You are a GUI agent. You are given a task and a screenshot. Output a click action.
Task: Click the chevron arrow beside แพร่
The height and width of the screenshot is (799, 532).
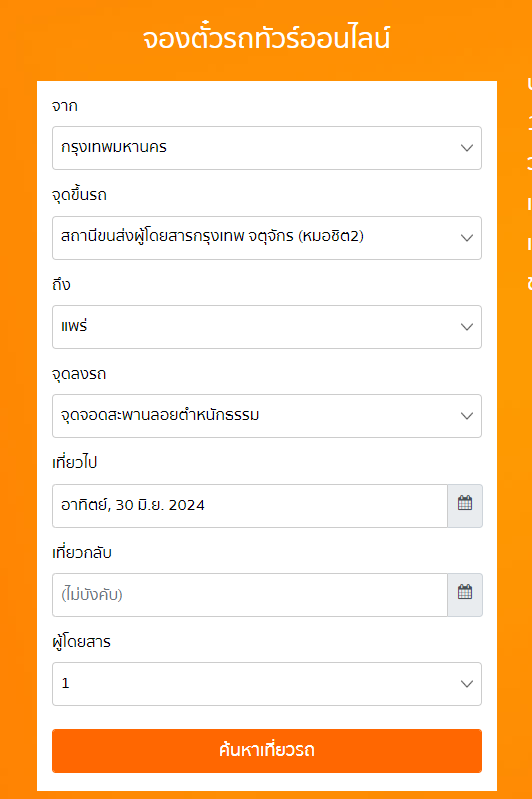[467, 327]
